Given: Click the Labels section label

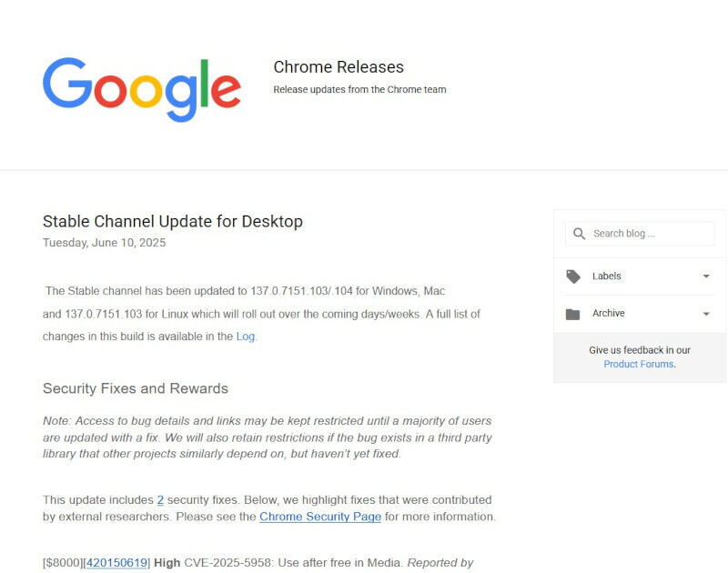Looking at the screenshot, I should pyautogui.click(x=606, y=276).
